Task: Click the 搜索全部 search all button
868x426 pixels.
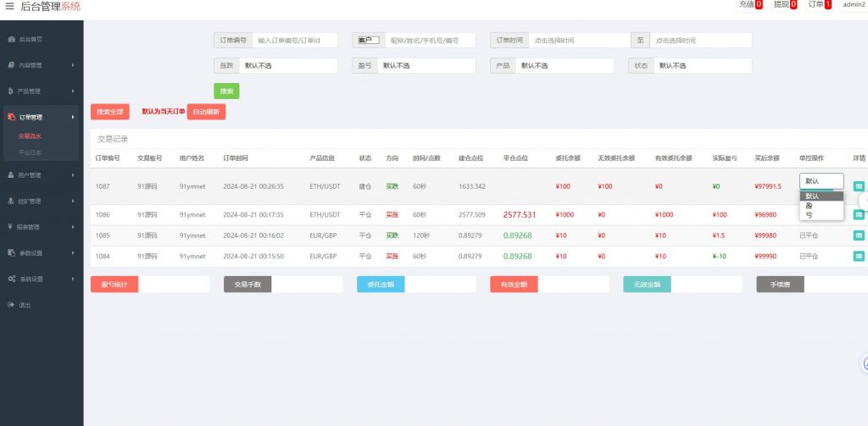Action: pos(109,112)
